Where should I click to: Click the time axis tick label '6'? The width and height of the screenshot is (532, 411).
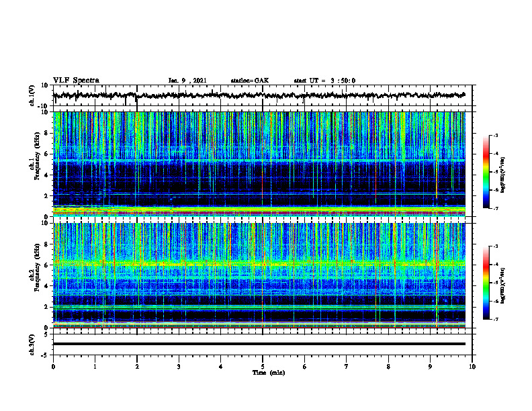tap(304, 367)
